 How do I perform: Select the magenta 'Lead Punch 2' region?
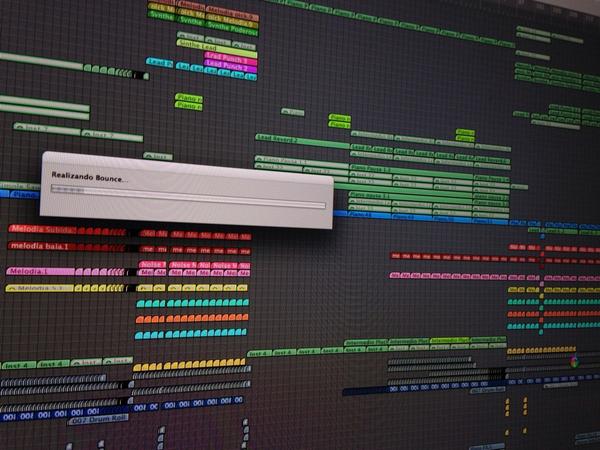pos(230,67)
